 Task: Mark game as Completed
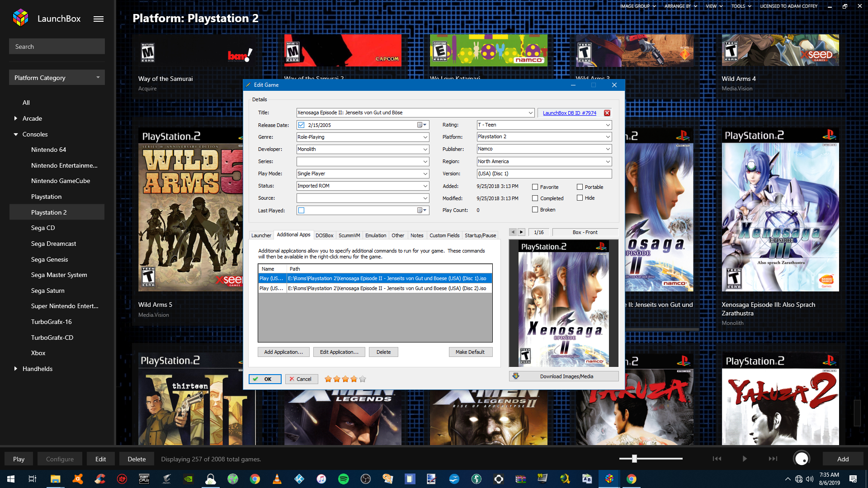pos(535,198)
